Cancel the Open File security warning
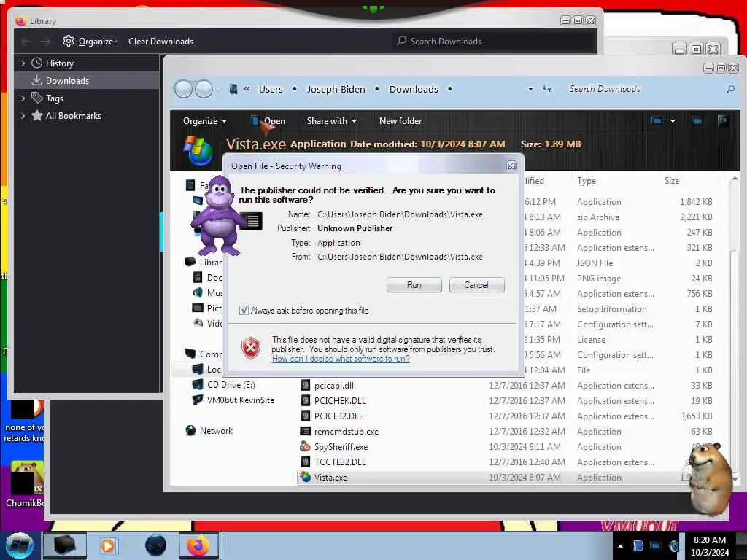The image size is (747, 560). click(x=476, y=285)
